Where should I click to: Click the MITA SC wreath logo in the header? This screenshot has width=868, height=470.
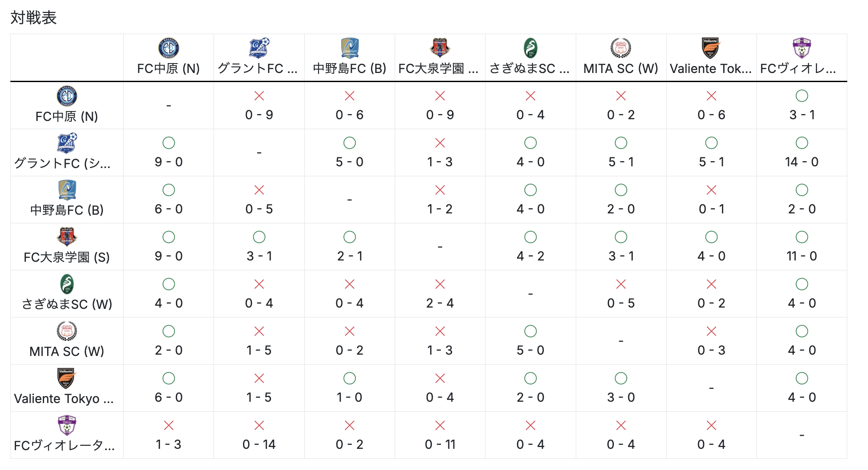point(621,48)
